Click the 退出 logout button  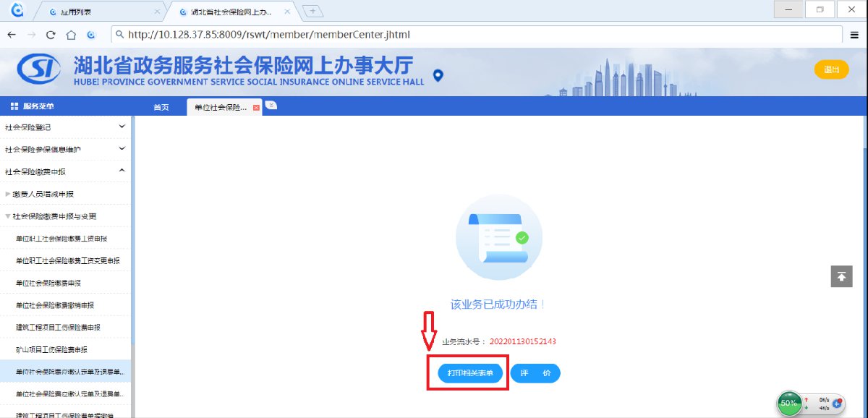[831, 69]
